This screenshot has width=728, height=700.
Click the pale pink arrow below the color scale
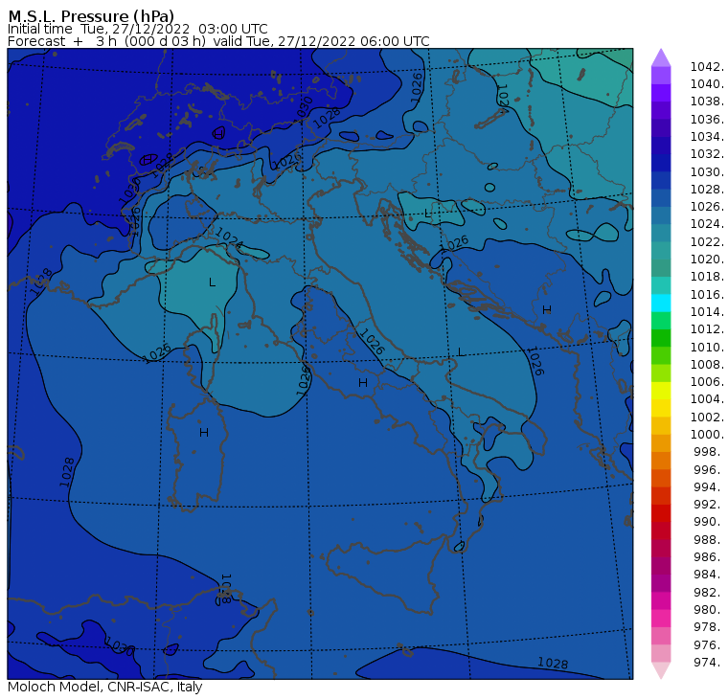click(x=661, y=670)
